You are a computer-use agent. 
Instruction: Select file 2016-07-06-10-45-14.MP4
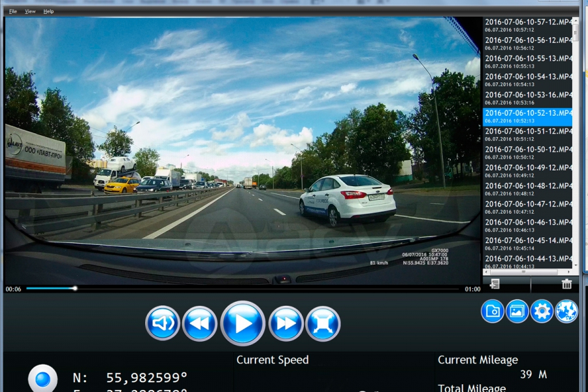(527, 244)
